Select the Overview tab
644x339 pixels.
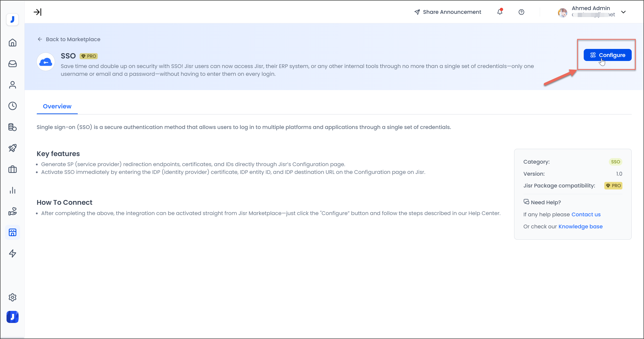[57, 106]
